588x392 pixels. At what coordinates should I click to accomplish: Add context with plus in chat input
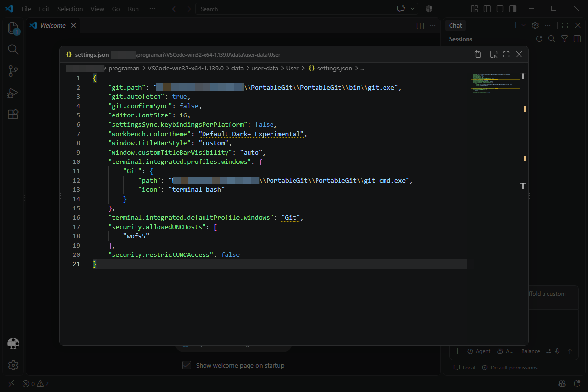458,351
